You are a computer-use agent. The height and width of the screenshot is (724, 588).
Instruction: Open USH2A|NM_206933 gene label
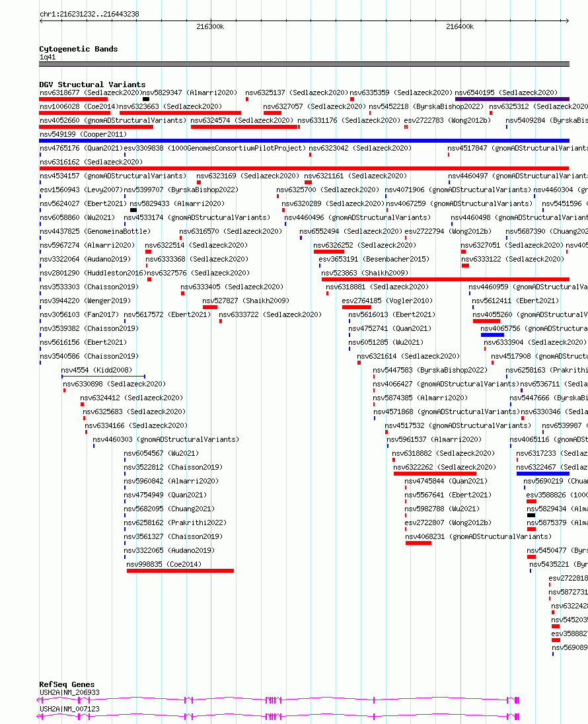tap(69, 692)
